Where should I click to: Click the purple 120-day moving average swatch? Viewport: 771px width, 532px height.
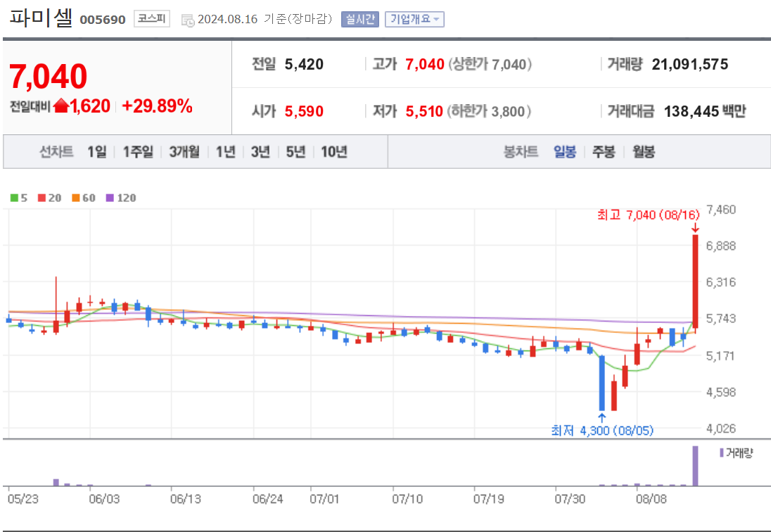110,198
